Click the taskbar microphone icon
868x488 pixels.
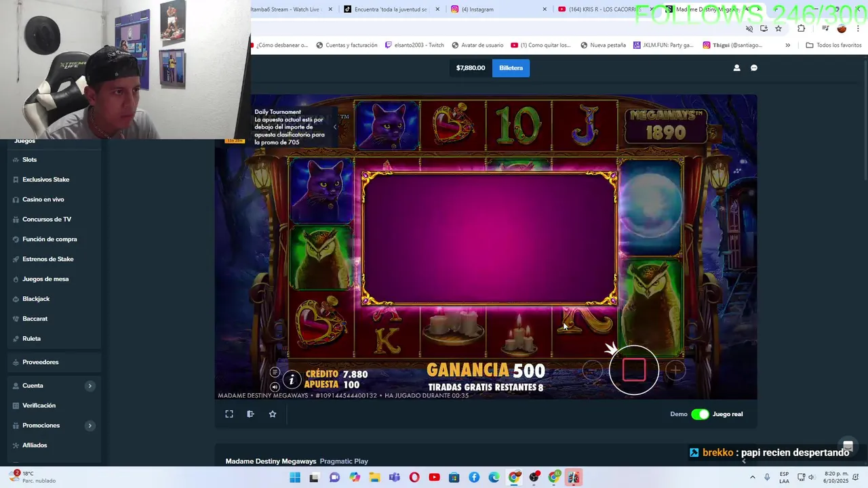(767, 478)
